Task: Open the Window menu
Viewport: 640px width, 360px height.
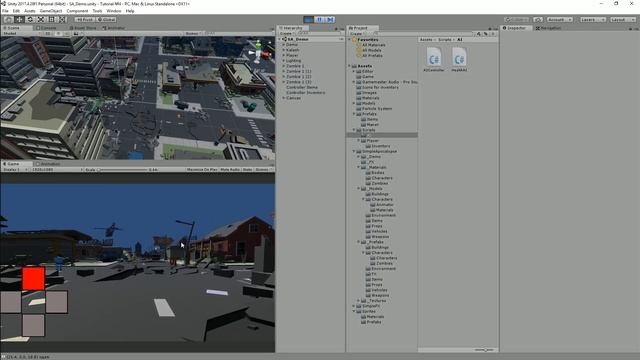Action: [x=113, y=11]
